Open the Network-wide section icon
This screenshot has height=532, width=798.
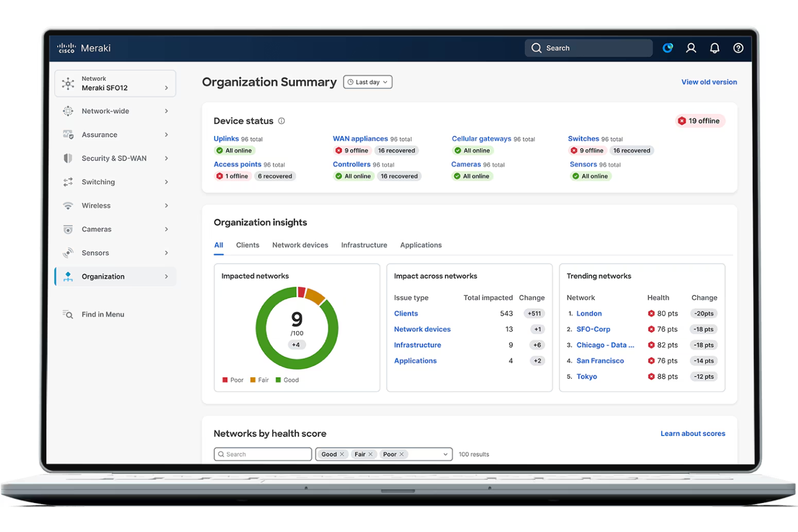coord(68,111)
